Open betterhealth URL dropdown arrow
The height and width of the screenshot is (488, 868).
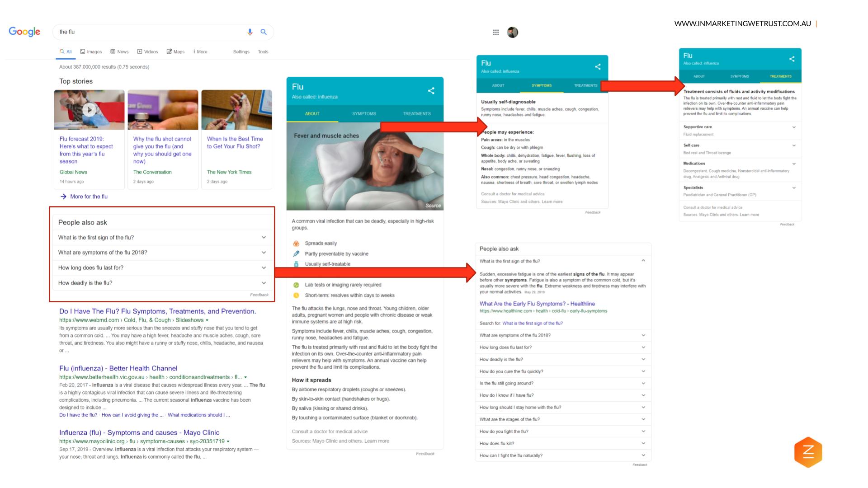click(x=245, y=377)
